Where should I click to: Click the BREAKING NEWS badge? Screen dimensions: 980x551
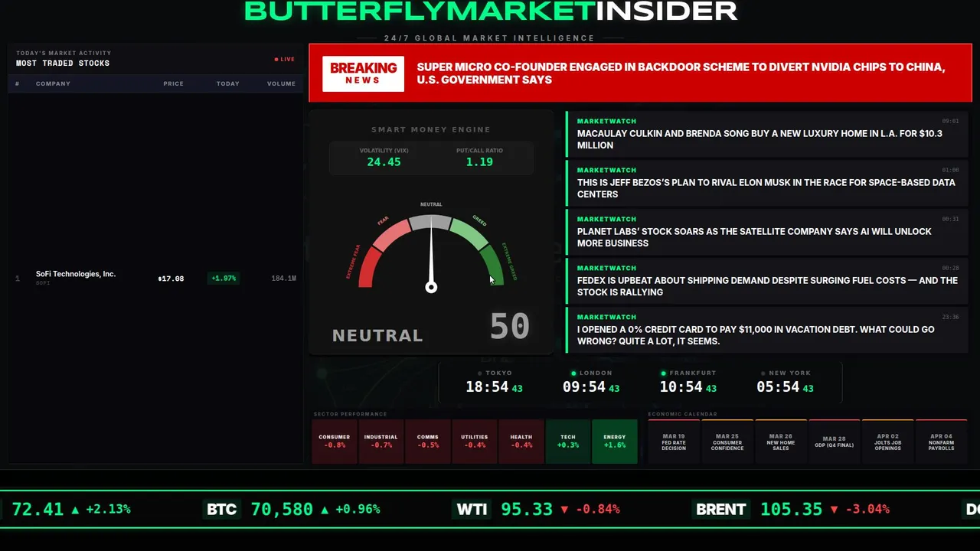click(364, 73)
